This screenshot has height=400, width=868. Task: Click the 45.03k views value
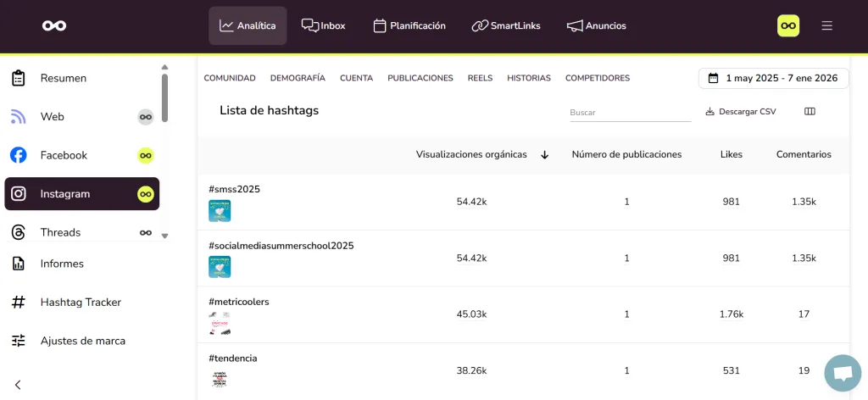471,314
